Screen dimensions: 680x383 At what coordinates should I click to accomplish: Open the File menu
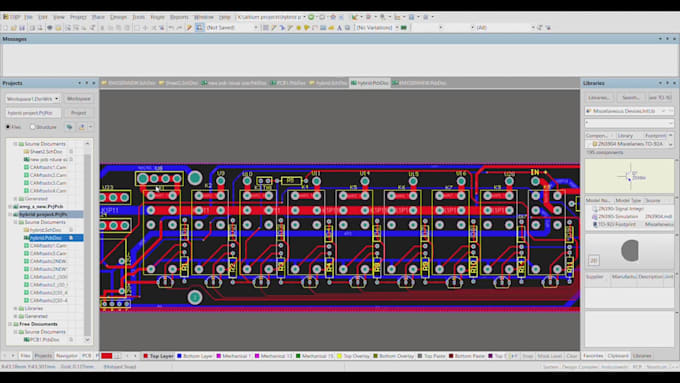(x=28, y=17)
